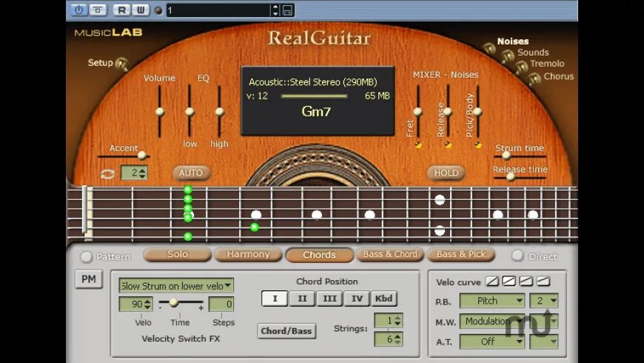Select the Noises mixer tuning-peg icon
The width and height of the screenshot is (644, 363).
489,48
